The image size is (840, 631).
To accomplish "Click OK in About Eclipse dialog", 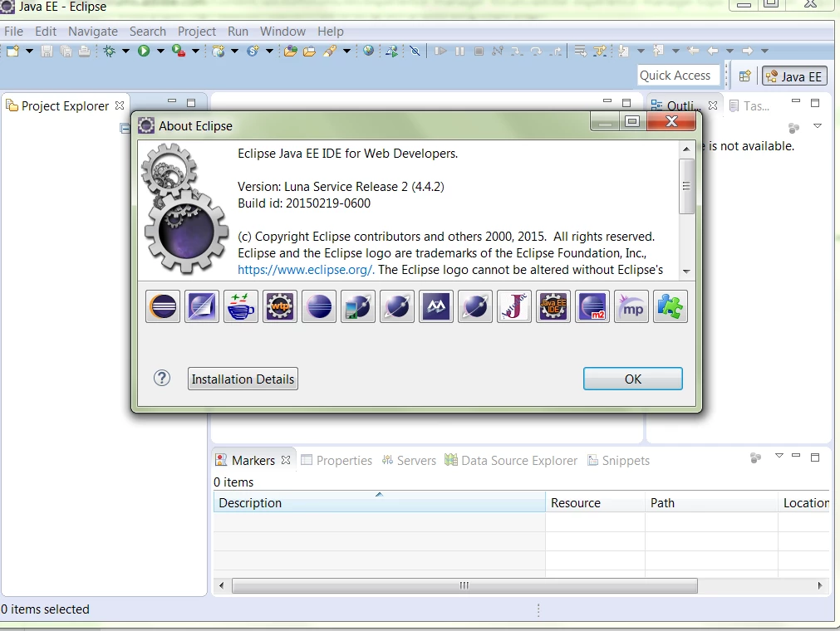I will tap(632, 379).
